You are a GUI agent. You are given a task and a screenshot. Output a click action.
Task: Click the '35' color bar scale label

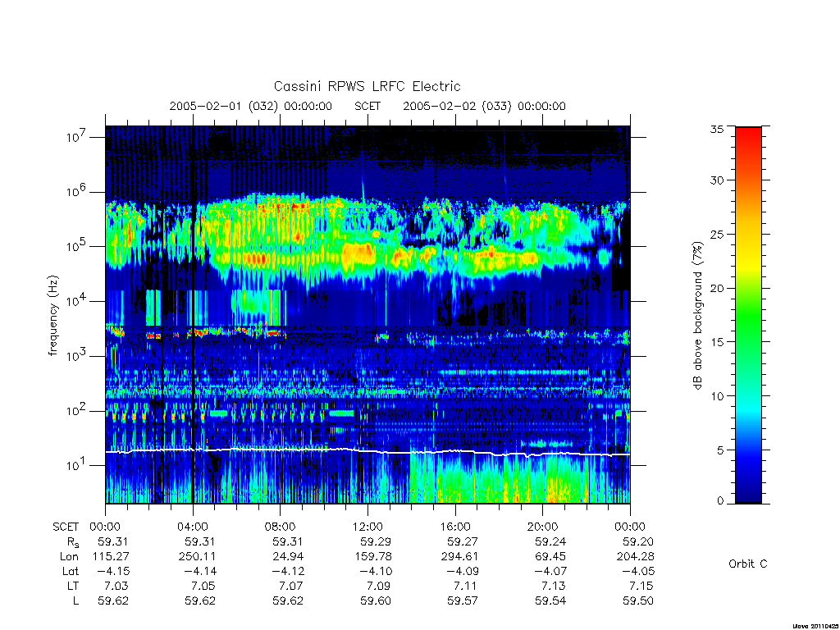tap(716, 129)
